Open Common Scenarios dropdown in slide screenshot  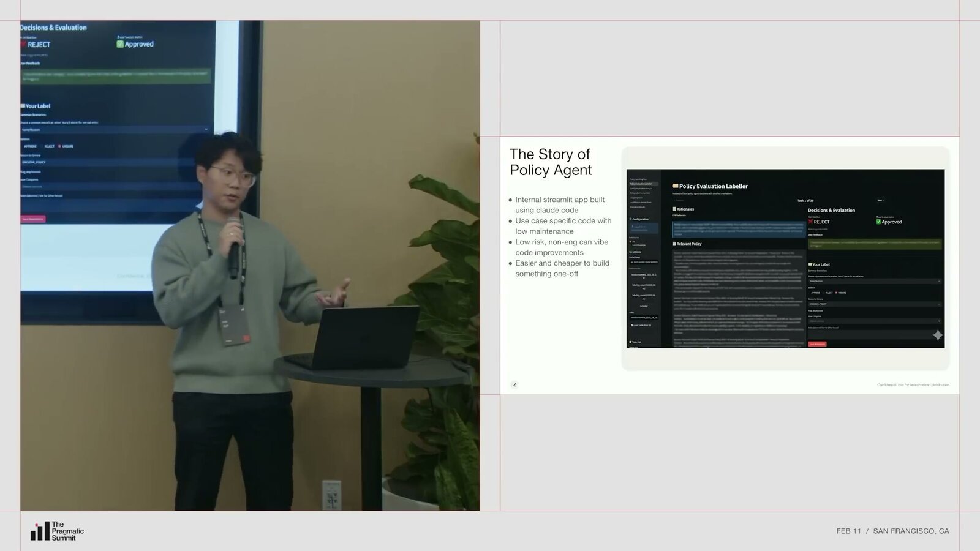click(x=875, y=281)
